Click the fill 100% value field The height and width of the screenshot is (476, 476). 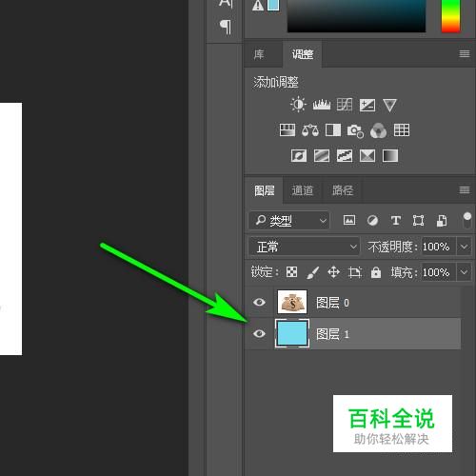pos(438,272)
